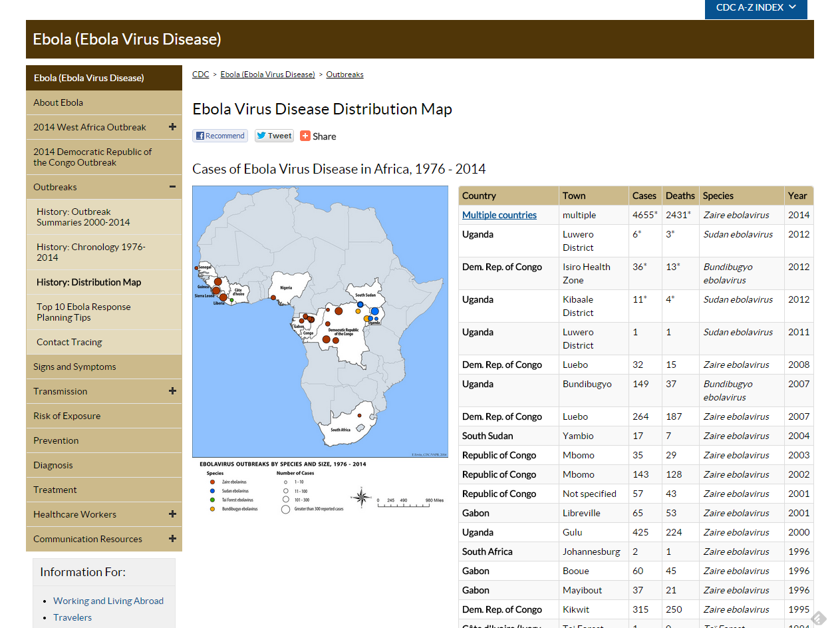840x628 pixels.
Task: Open the Prevention sidebar item
Action: [104, 440]
